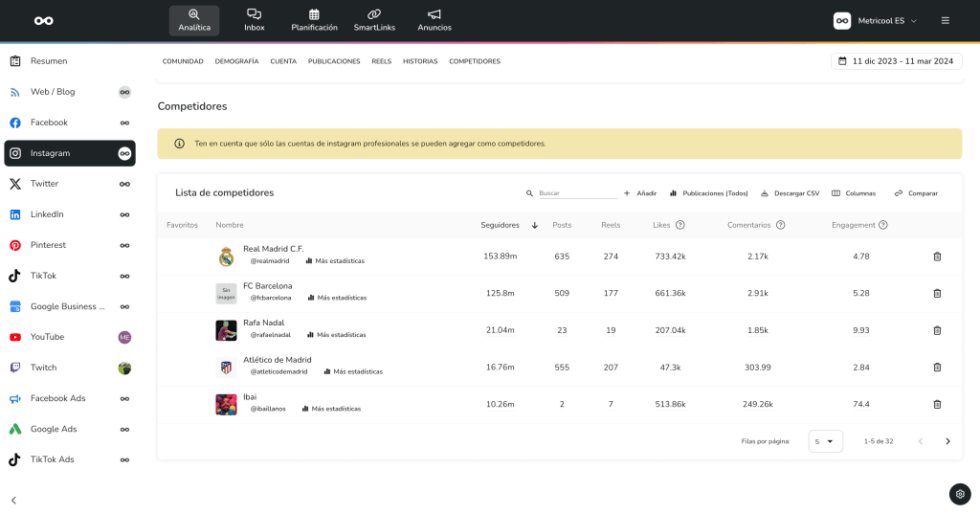The height and width of the screenshot is (514, 980).
Task: Expand rows per page dropdown
Action: pos(825,441)
